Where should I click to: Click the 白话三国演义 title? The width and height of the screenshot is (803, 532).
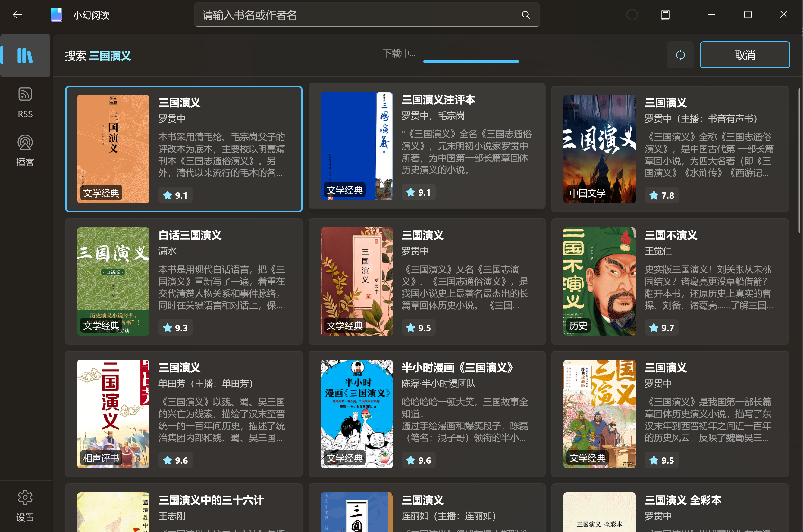[x=190, y=235]
